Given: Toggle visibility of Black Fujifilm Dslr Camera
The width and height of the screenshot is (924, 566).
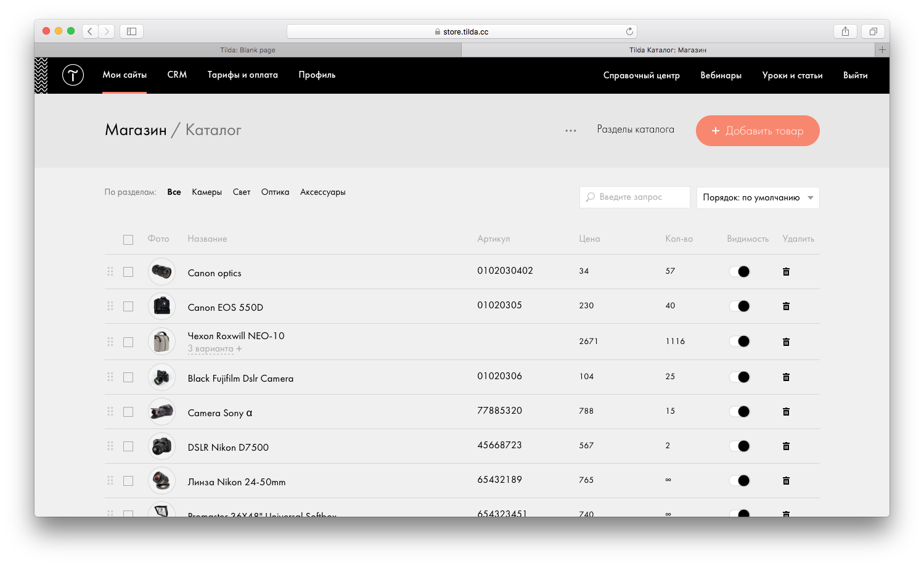Looking at the screenshot, I should 739,377.
